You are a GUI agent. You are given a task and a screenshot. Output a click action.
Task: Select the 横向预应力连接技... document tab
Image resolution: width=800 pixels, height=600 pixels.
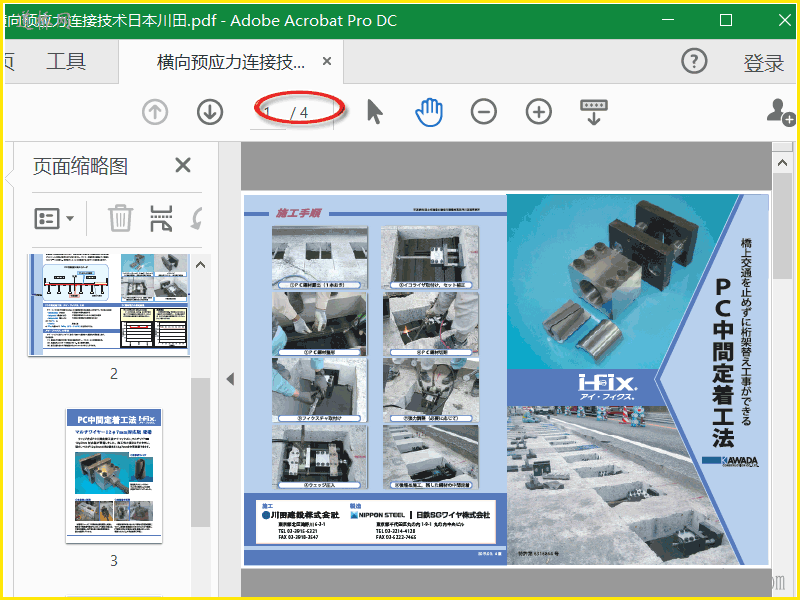tap(231, 62)
